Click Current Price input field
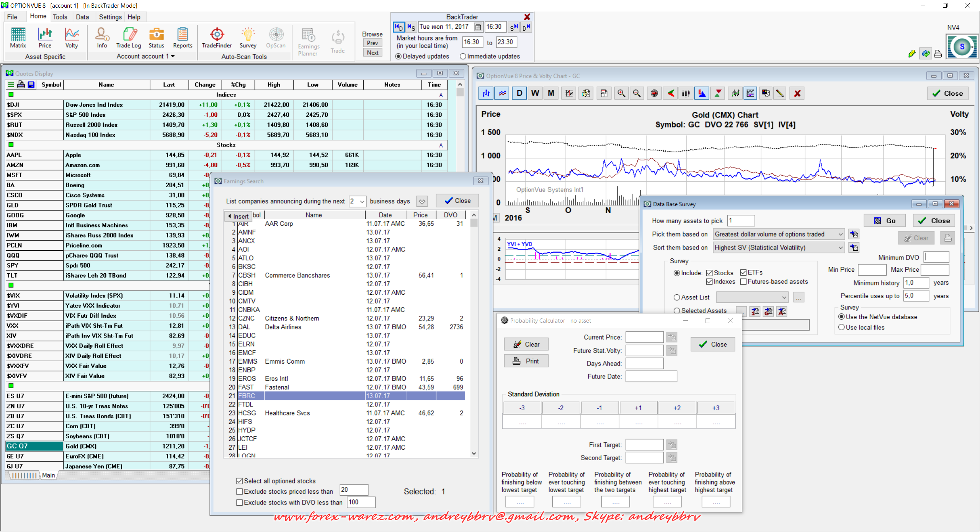Image resolution: width=980 pixels, height=532 pixels. (644, 337)
